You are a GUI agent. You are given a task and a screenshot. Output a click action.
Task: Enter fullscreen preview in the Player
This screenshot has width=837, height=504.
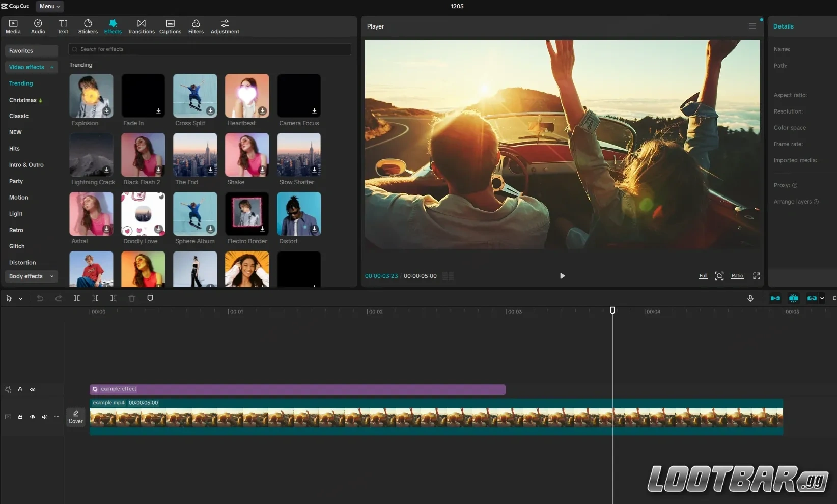757,276
